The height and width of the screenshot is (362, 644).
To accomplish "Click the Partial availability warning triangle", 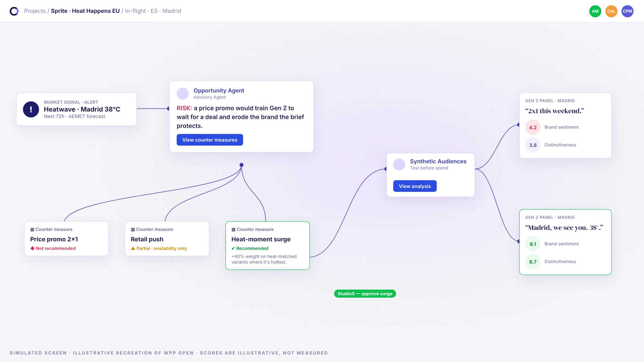I will pos(133,248).
